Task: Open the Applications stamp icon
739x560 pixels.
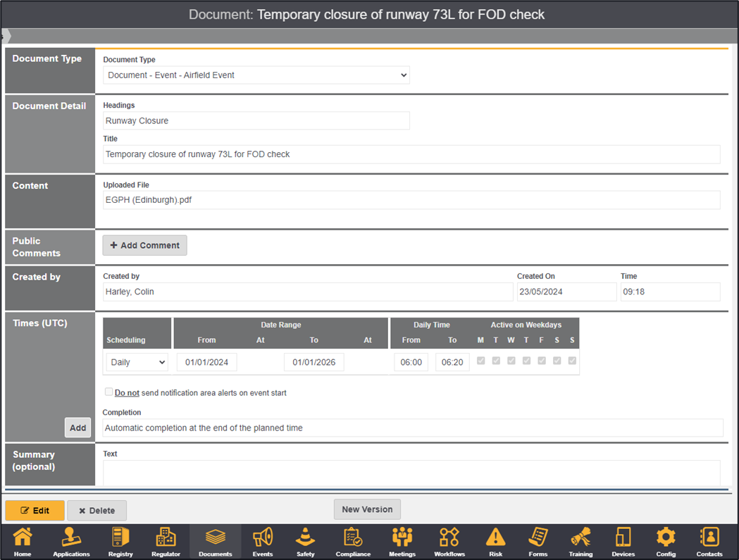Action: click(x=71, y=541)
